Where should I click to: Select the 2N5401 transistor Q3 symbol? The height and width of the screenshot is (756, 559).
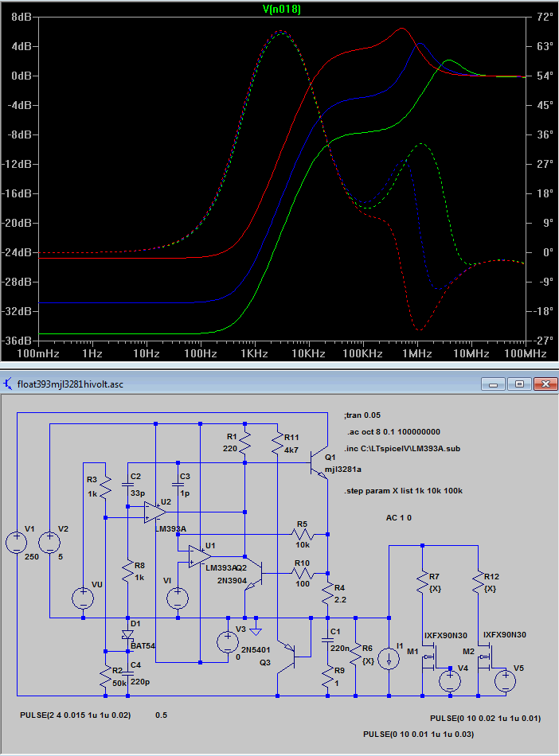pyautogui.click(x=286, y=657)
